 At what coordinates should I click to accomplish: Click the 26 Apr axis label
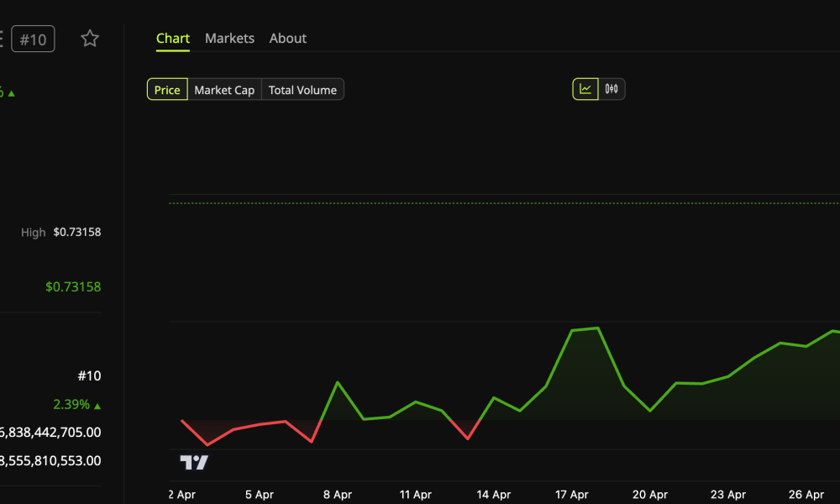pyautogui.click(x=806, y=495)
